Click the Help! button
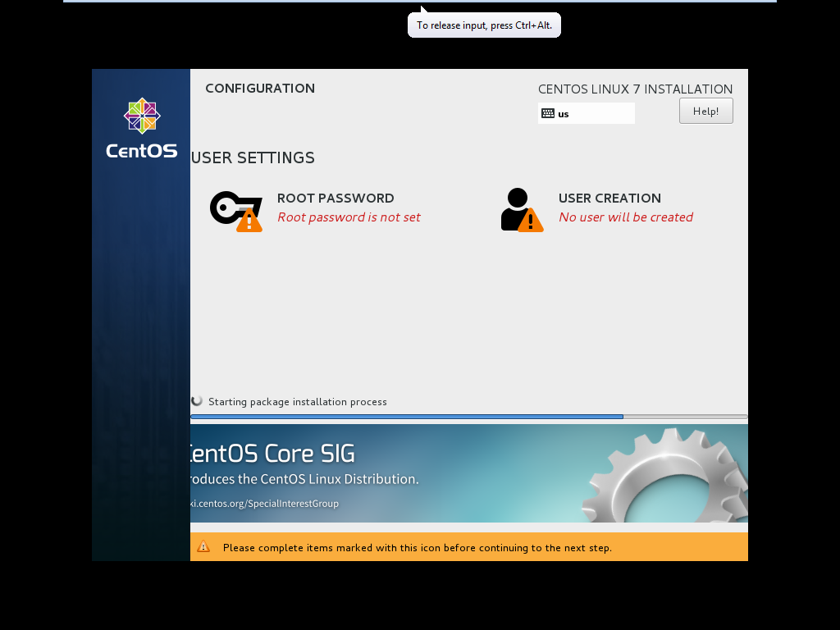The image size is (840, 630). tap(706, 111)
